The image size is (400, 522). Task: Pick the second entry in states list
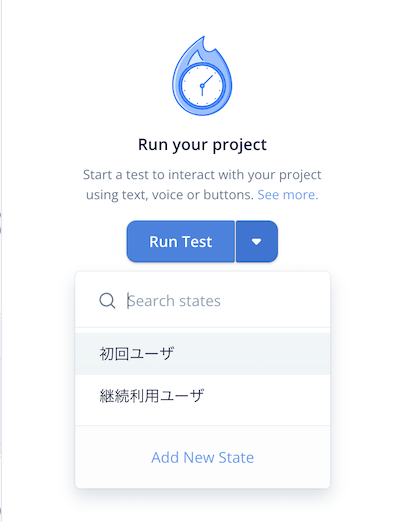point(203,396)
